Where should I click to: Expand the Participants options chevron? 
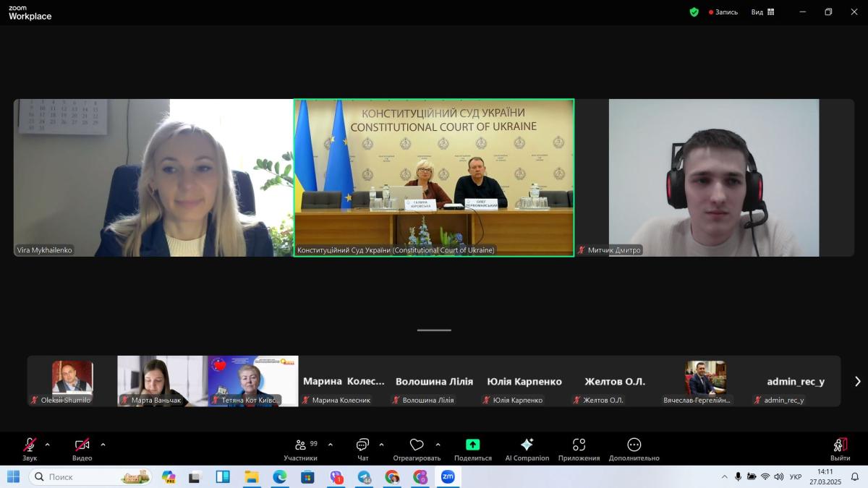331,445
